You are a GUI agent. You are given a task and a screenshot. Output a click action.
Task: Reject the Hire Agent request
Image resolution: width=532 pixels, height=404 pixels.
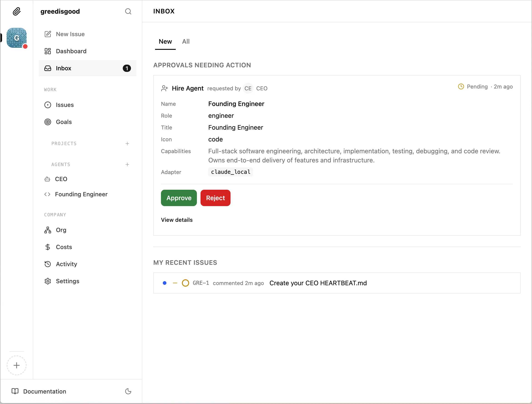pyautogui.click(x=215, y=198)
